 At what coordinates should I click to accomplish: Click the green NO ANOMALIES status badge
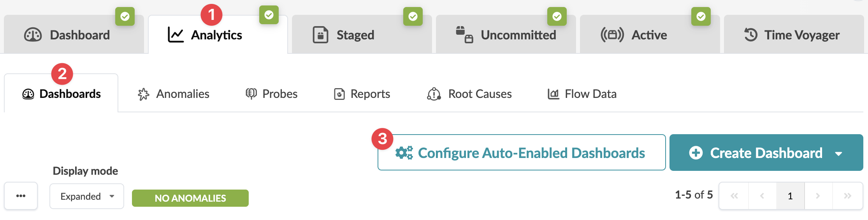[x=190, y=198]
